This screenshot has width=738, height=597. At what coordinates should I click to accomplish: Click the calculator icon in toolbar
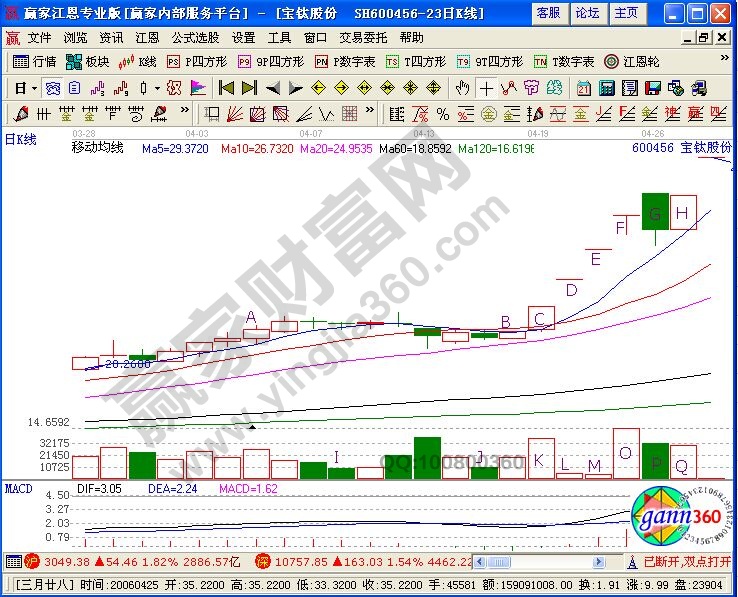(x=606, y=88)
